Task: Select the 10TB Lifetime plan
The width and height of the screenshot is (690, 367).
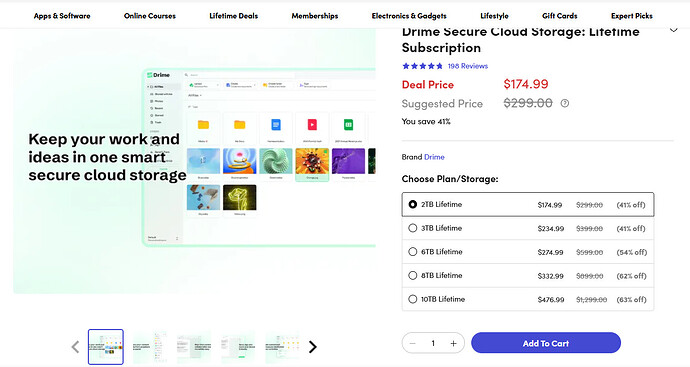Action: tap(528, 300)
